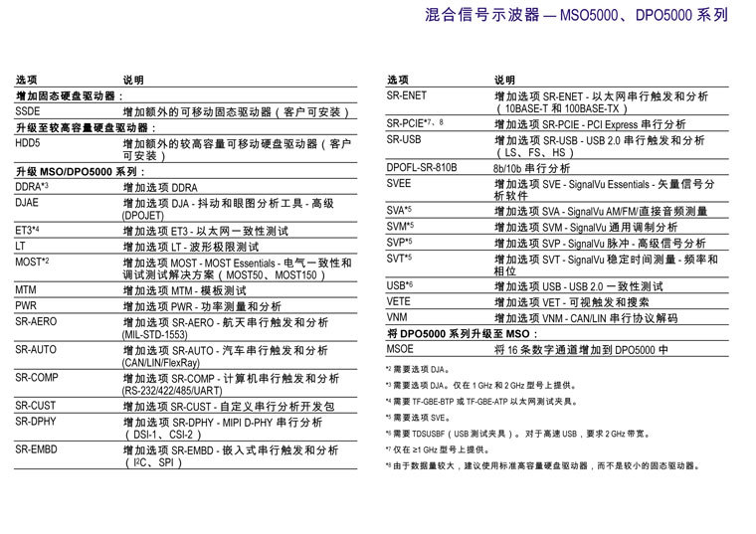Click footnote *8 about 标准高容量硬盘驱动器
This screenshot has height=534, width=756.
pyautogui.click(x=543, y=465)
